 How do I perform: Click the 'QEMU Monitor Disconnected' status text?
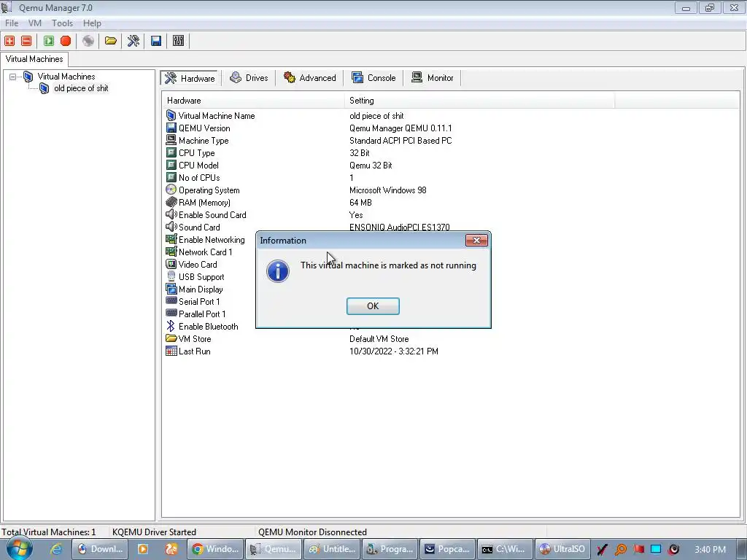[x=312, y=532]
